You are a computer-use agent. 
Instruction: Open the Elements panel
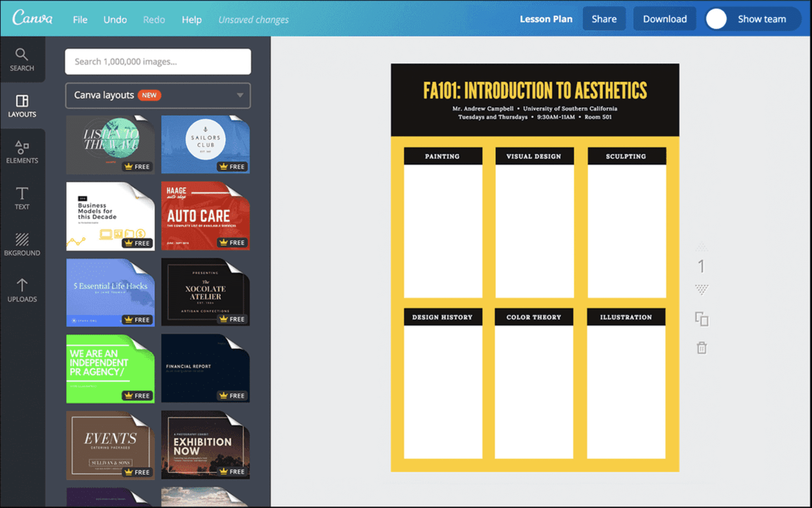point(22,152)
